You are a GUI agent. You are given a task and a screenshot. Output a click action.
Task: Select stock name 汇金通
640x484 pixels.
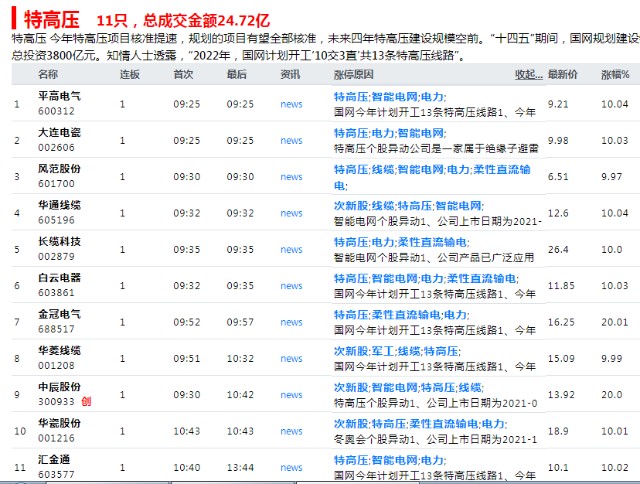54,459
